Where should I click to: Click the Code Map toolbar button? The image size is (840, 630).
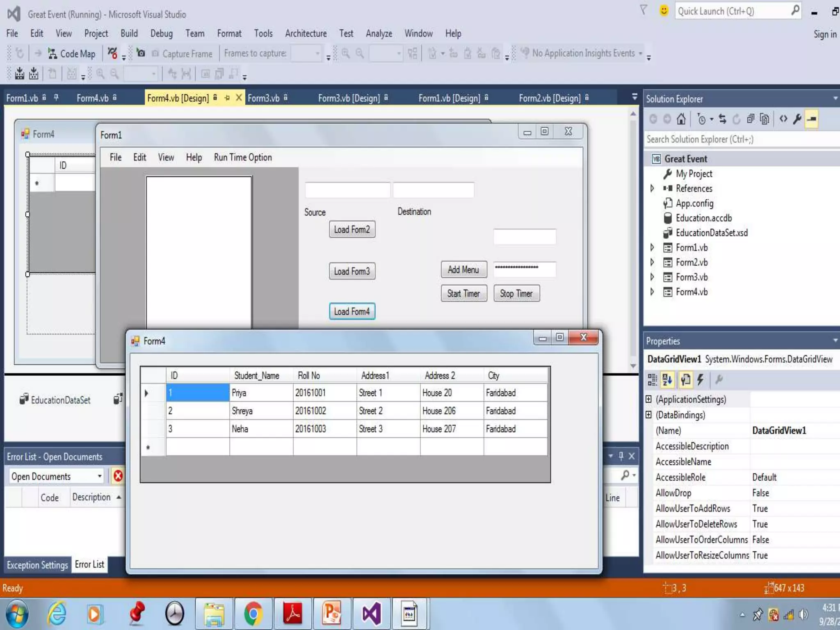click(72, 54)
